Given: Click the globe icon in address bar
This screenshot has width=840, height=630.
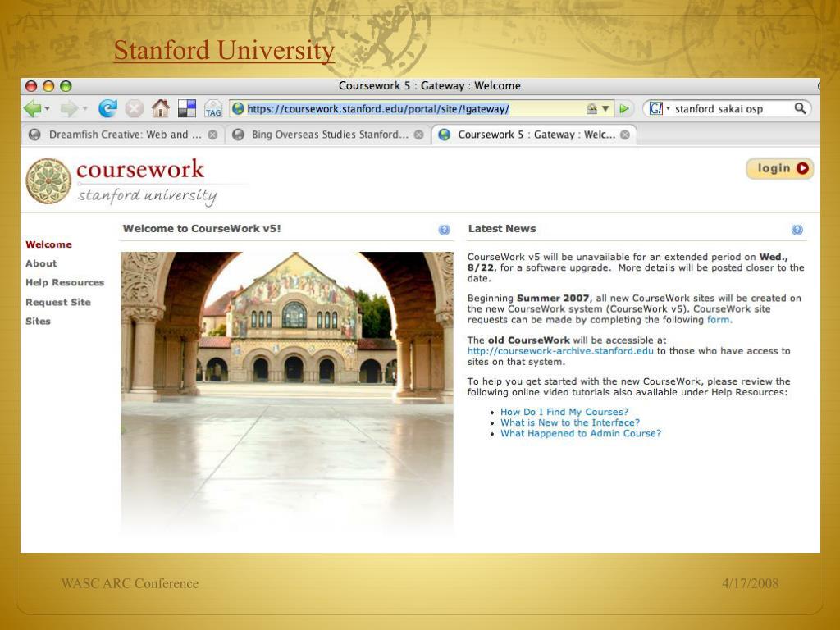Looking at the screenshot, I should (x=238, y=109).
